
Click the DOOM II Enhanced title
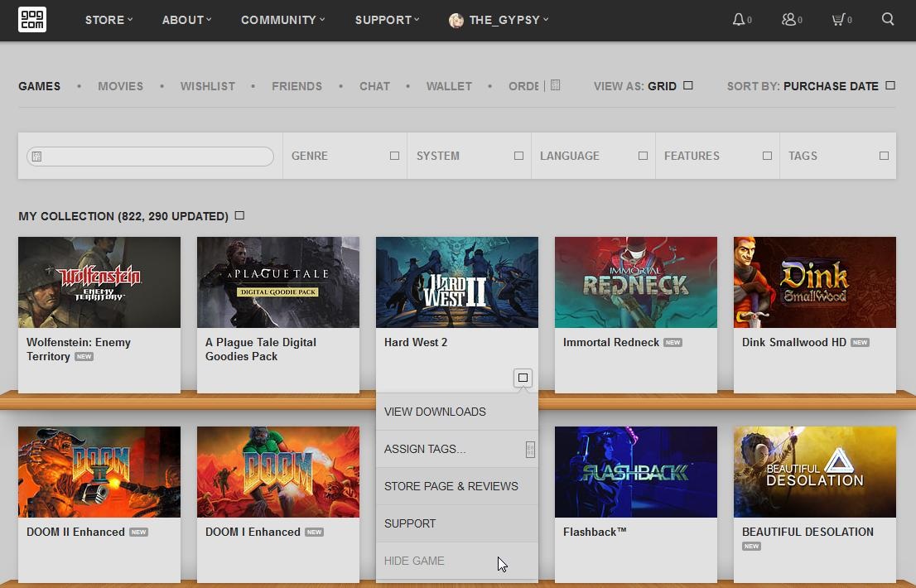75,532
